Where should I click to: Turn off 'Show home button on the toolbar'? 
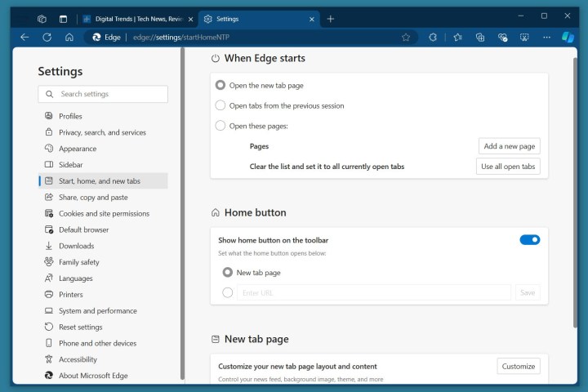(529, 240)
